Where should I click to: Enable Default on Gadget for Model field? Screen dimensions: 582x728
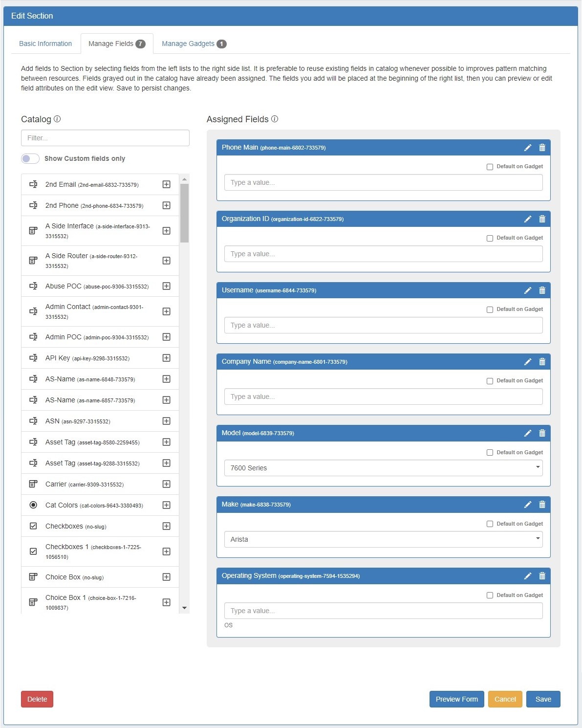pyautogui.click(x=490, y=453)
